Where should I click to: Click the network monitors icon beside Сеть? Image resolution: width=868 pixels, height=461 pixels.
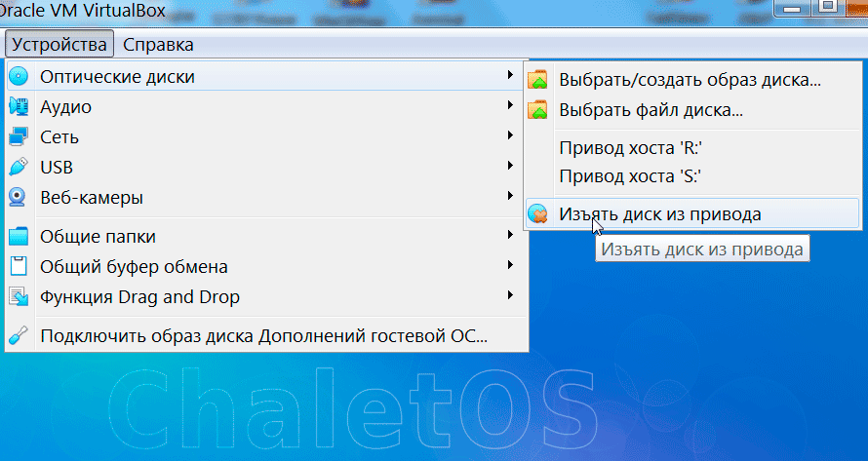pyautogui.click(x=19, y=137)
